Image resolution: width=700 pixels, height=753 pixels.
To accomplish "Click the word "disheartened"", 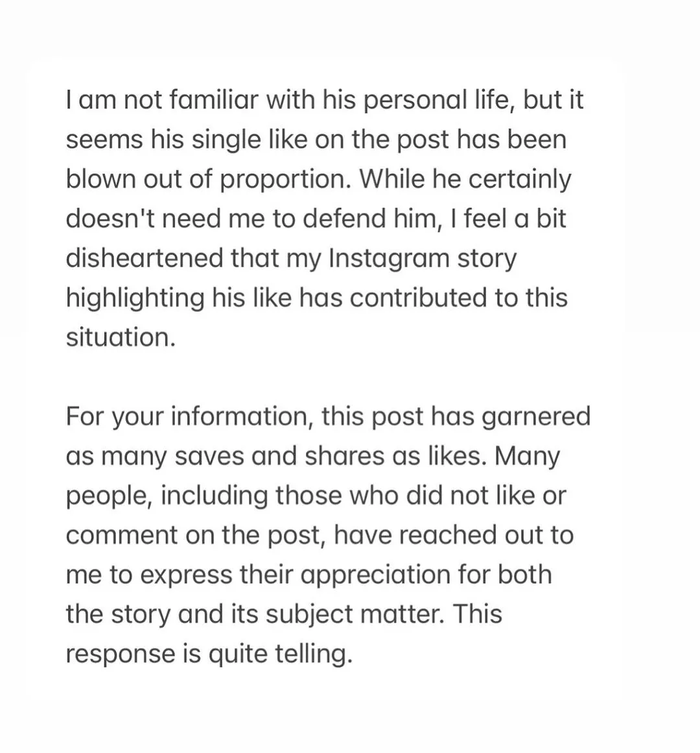I will (x=144, y=258).
